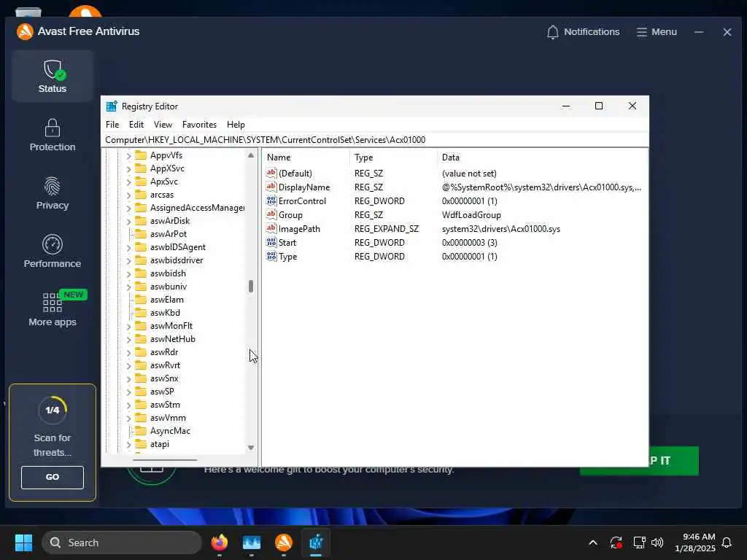Open the Help menu in Registry Editor
This screenshot has width=747, height=560.
[236, 124]
